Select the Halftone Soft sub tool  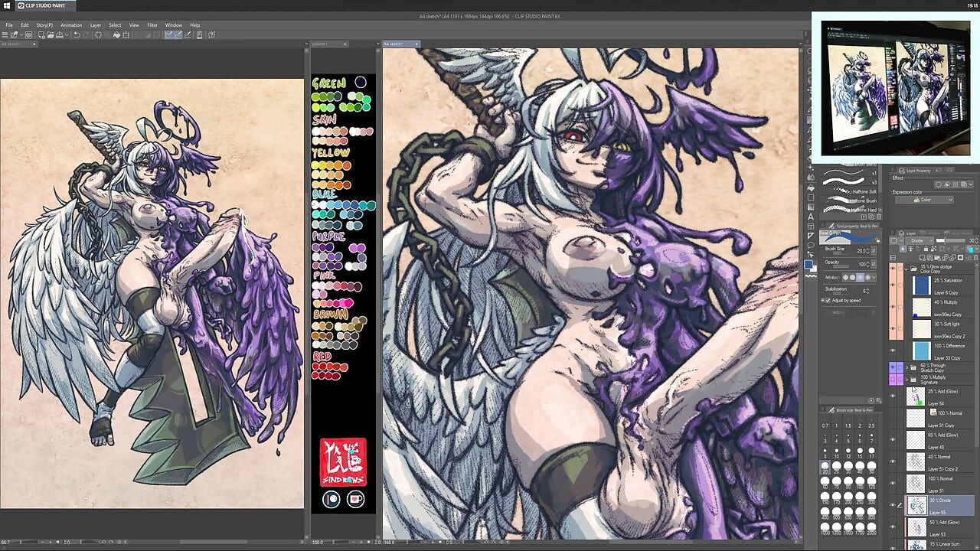[850, 191]
